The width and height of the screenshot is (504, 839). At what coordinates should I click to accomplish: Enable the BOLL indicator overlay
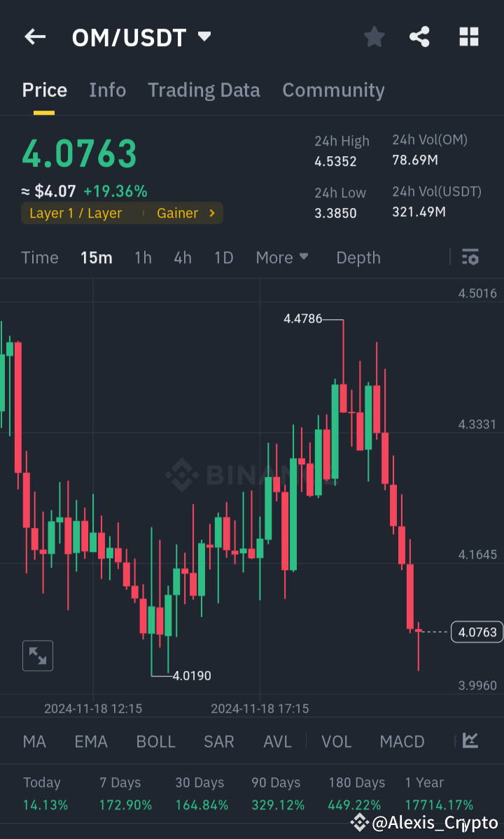tap(155, 741)
